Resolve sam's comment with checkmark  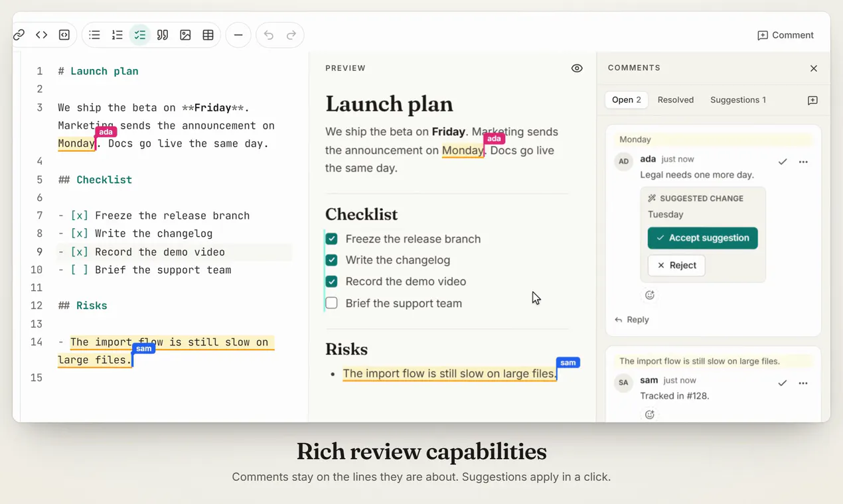(783, 383)
